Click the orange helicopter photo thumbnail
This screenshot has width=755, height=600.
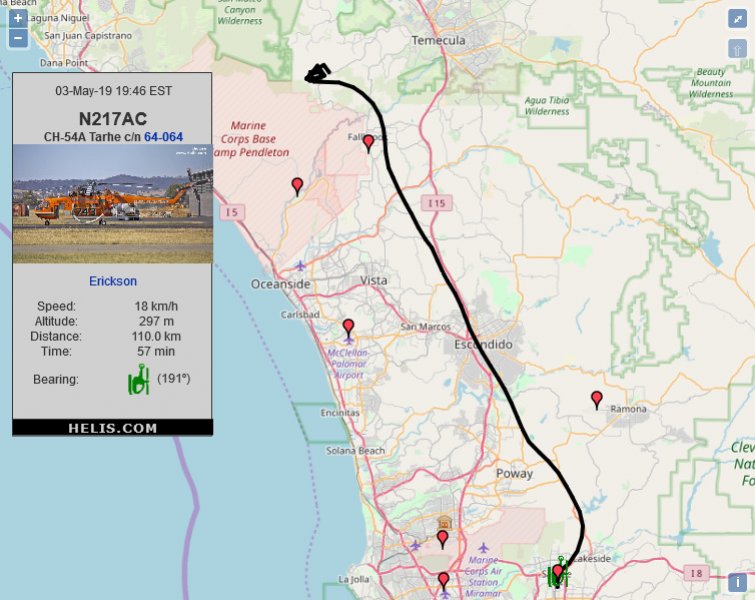(113, 203)
